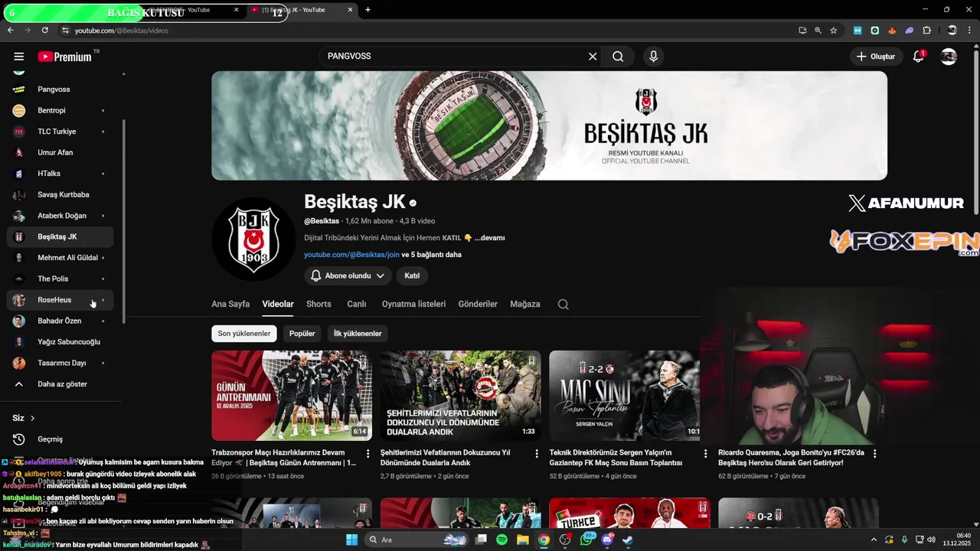Open Discord from the taskbar
980x551 pixels.
coord(607,540)
